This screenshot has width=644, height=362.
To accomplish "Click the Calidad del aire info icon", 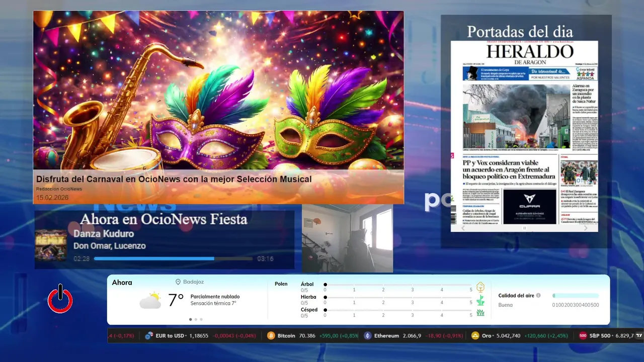I will click(538, 296).
